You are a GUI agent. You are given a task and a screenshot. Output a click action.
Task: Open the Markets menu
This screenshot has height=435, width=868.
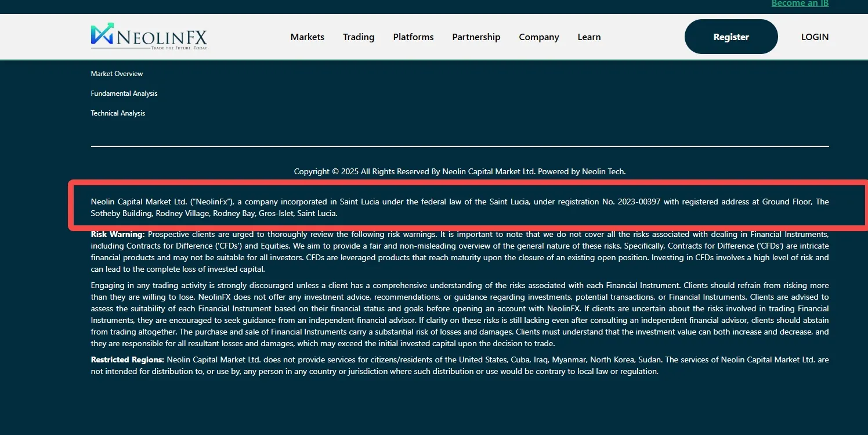[x=308, y=37]
